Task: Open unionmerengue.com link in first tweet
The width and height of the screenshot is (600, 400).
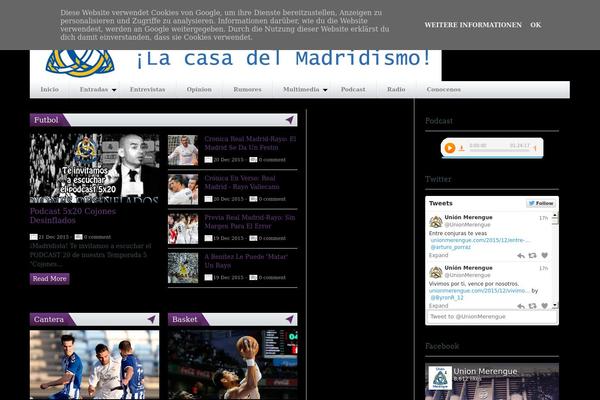Action: point(480,240)
